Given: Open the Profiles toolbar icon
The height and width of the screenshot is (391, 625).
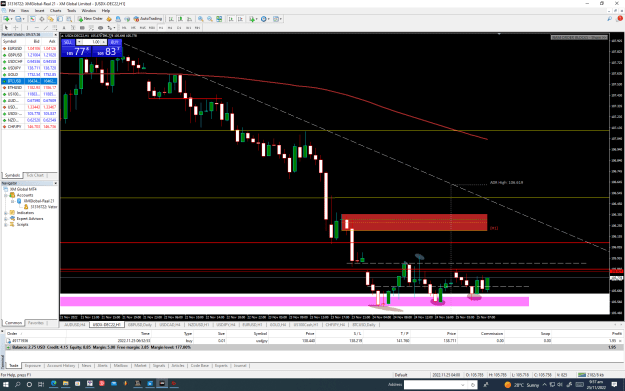Looking at the screenshot, I should (x=19, y=19).
